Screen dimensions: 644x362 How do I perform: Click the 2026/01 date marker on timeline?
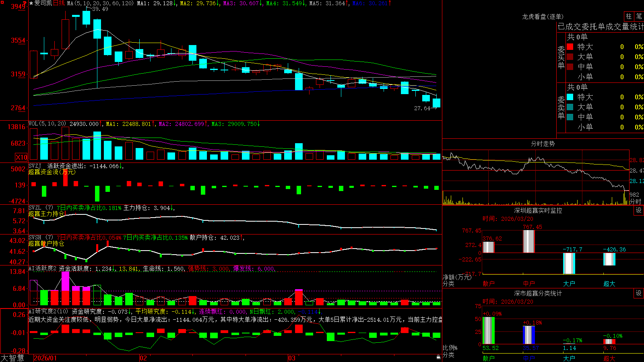[x=45, y=358]
